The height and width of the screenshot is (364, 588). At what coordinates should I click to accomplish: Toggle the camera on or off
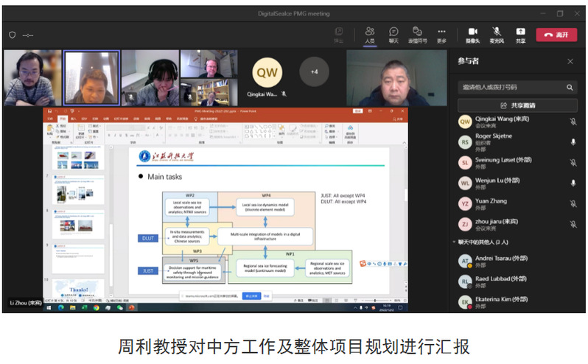pyautogui.click(x=472, y=33)
